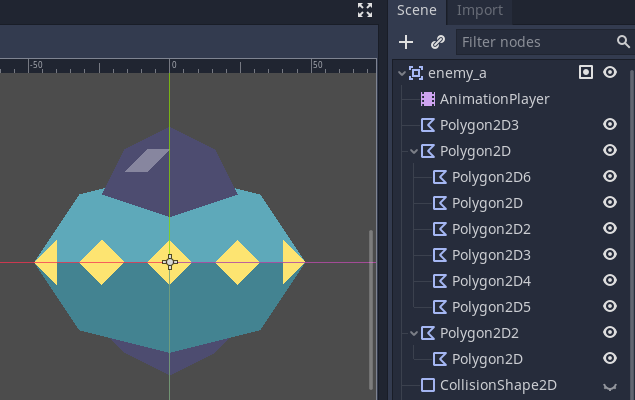Click the enemy_a root node type icon

416,73
